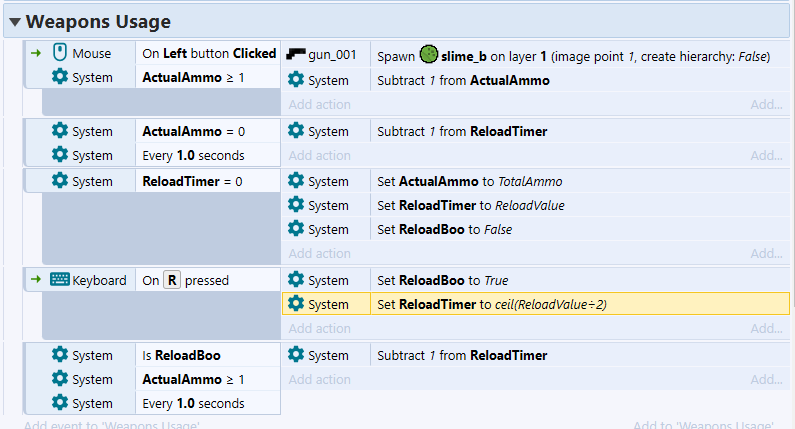Image resolution: width=795 pixels, height=429 pixels.
Task: Click the gun_001 sprite icon
Action: 296,54
